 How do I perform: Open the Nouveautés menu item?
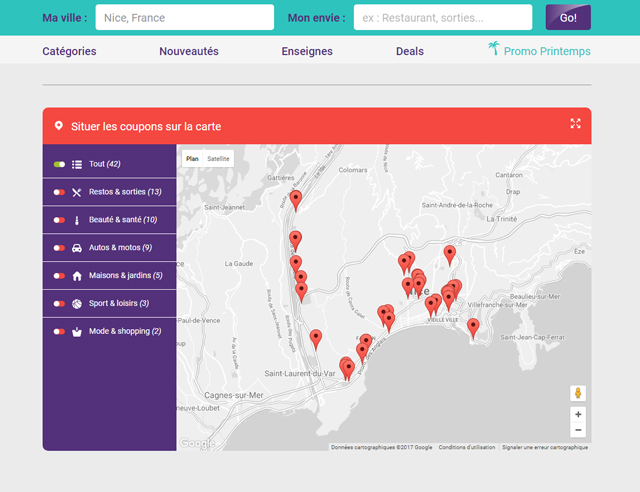[189, 51]
